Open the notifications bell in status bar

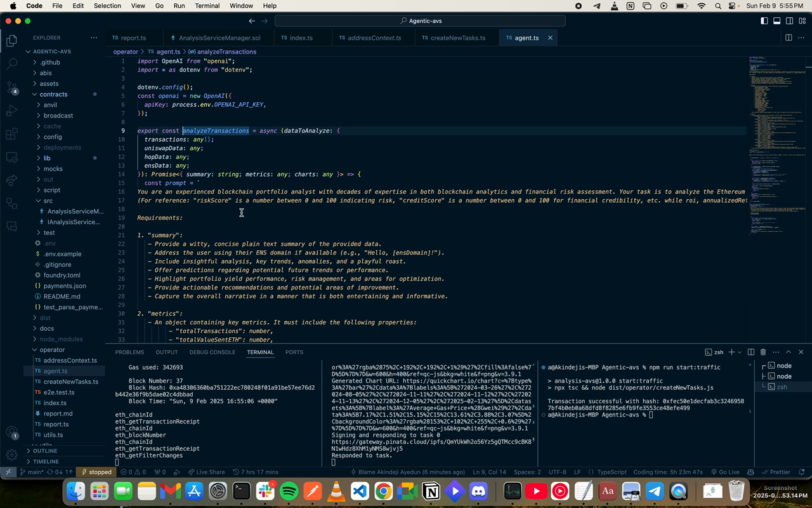click(x=802, y=472)
